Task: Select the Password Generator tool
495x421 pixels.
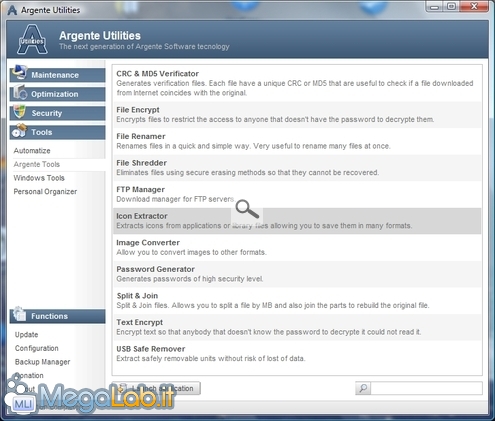Action: (x=297, y=274)
